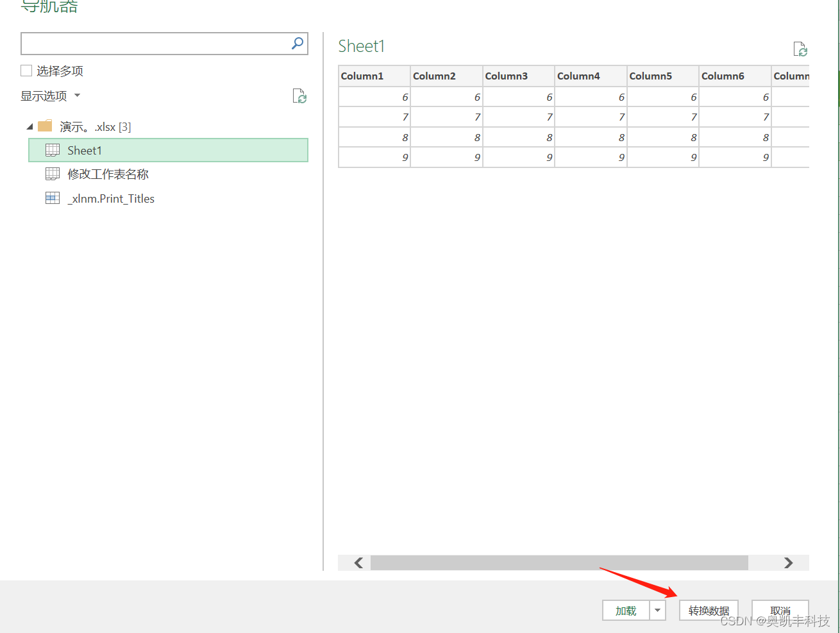
Task: Select Sheet1 in the tree
Action: [168, 150]
